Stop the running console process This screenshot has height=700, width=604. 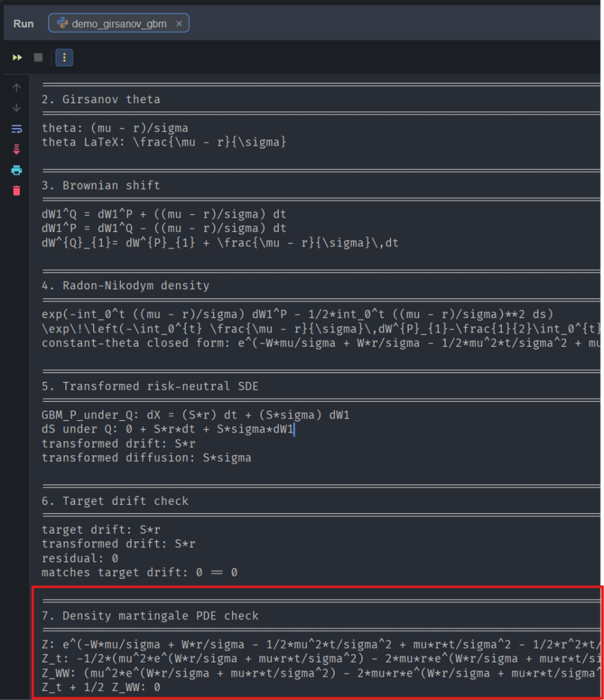point(38,57)
